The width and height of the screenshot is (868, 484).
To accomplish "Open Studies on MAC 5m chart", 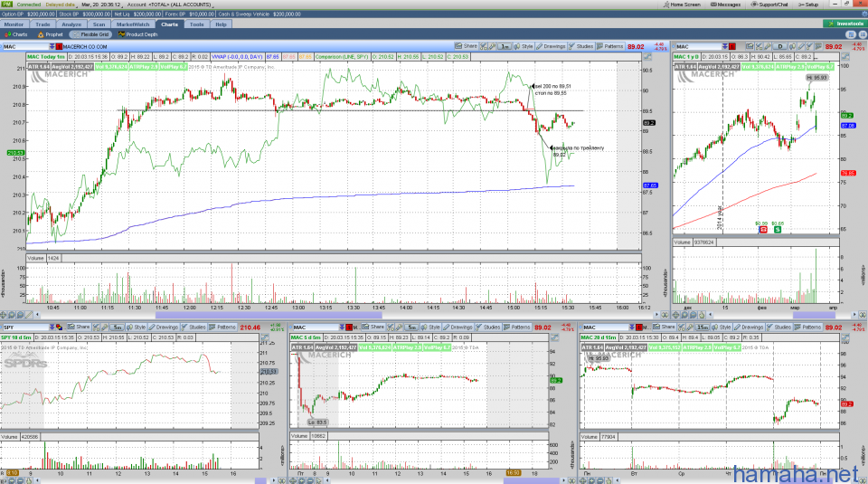I will pyautogui.click(x=487, y=327).
